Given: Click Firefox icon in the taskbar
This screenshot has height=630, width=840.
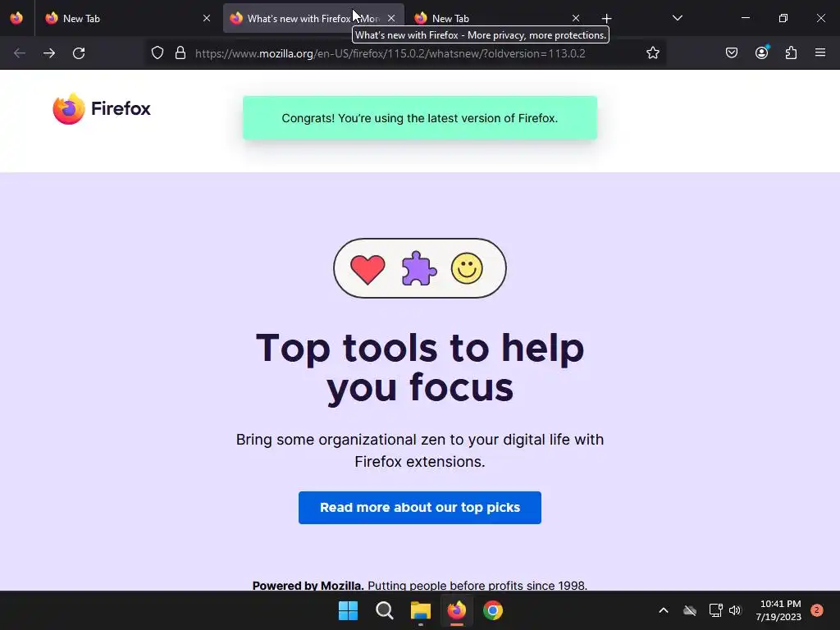Looking at the screenshot, I should (x=456, y=610).
